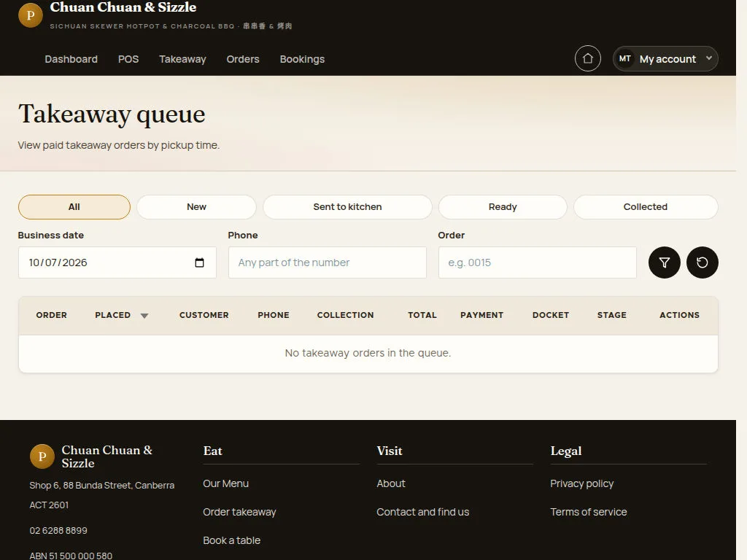
Task: Click the PLACED column header
Action: point(113,315)
